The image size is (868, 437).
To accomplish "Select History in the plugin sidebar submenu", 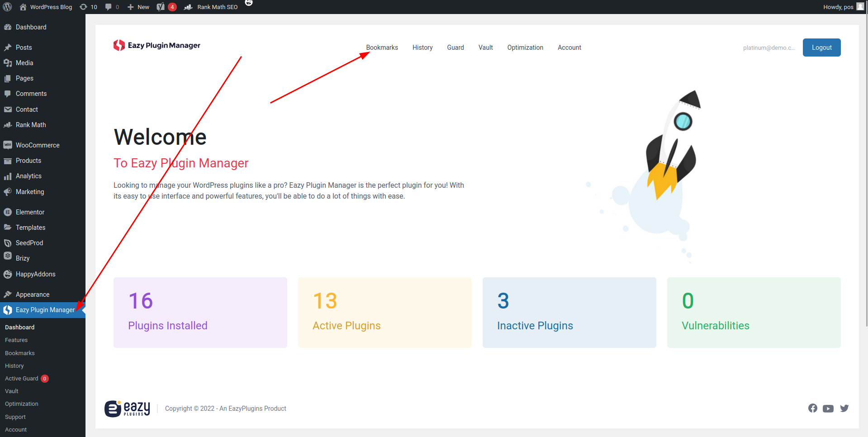I will (14, 366).
